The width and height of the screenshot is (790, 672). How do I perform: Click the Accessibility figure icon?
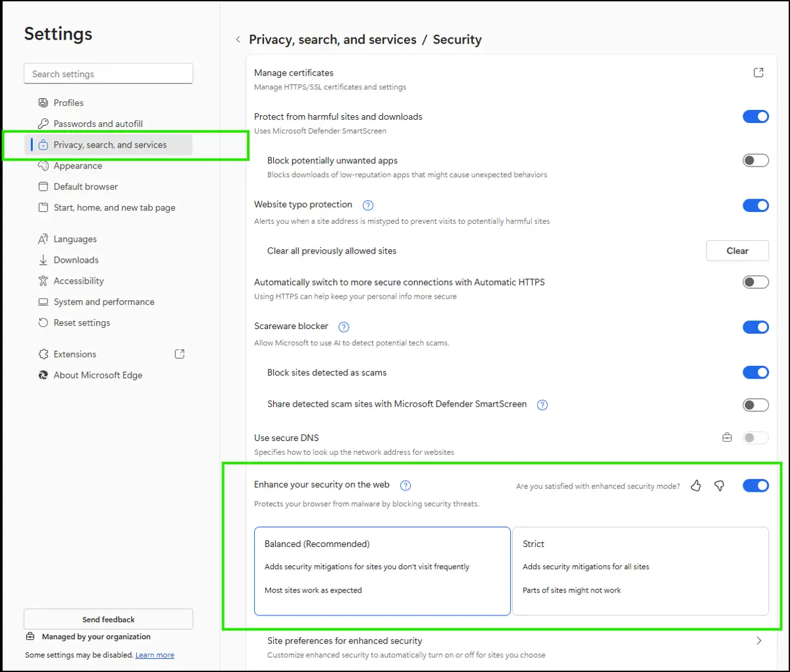pyautogui.click(x=43, y=281)
